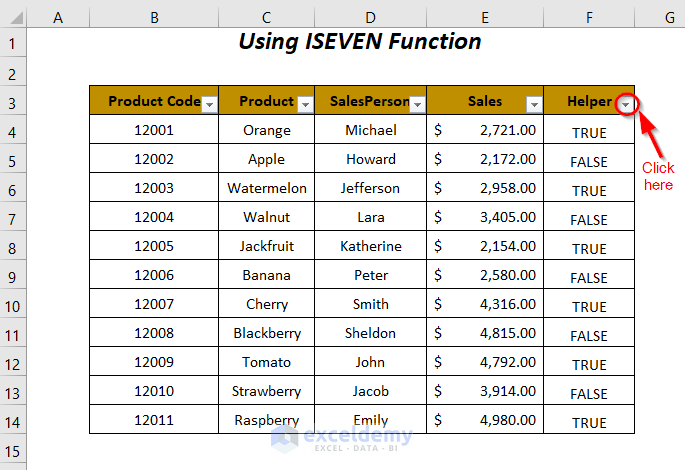Click the Sheldon cell in SalesPerson column
The width and height of the screenshot is (685, 470).
(x=371, y=333)
